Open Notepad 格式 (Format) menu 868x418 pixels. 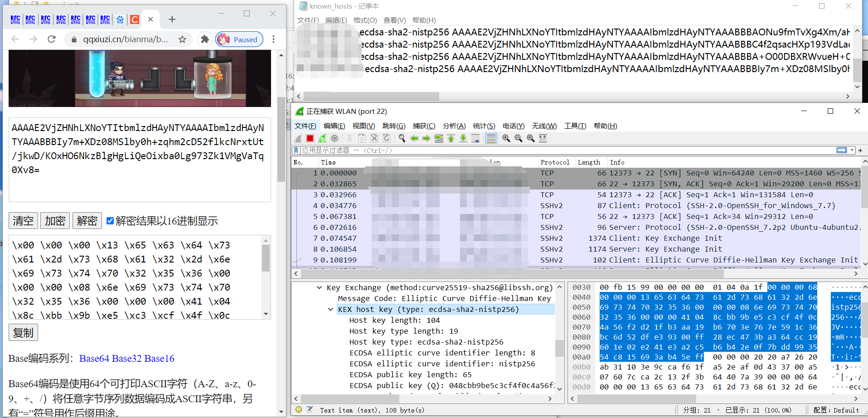click(x=365, y=20)
